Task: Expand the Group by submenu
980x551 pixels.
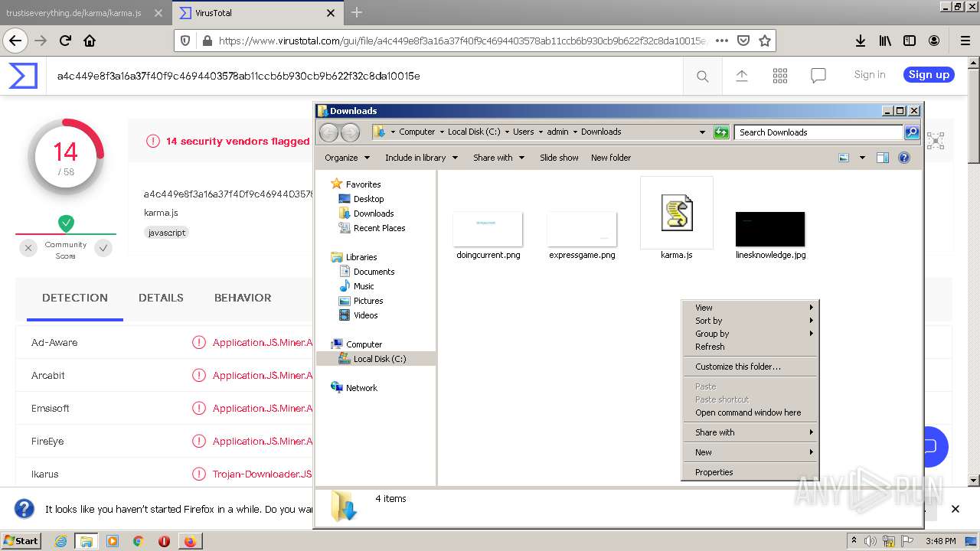Action: tap(750, 334)
